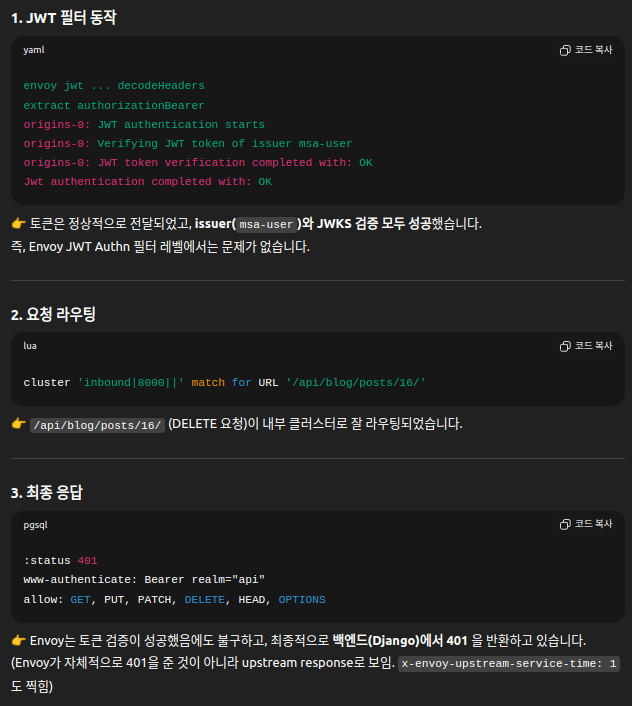This screenshot has height=706, width=632.
Task: Click the '2. 요청 라우팅' heading
Action: tap(53, 314)
